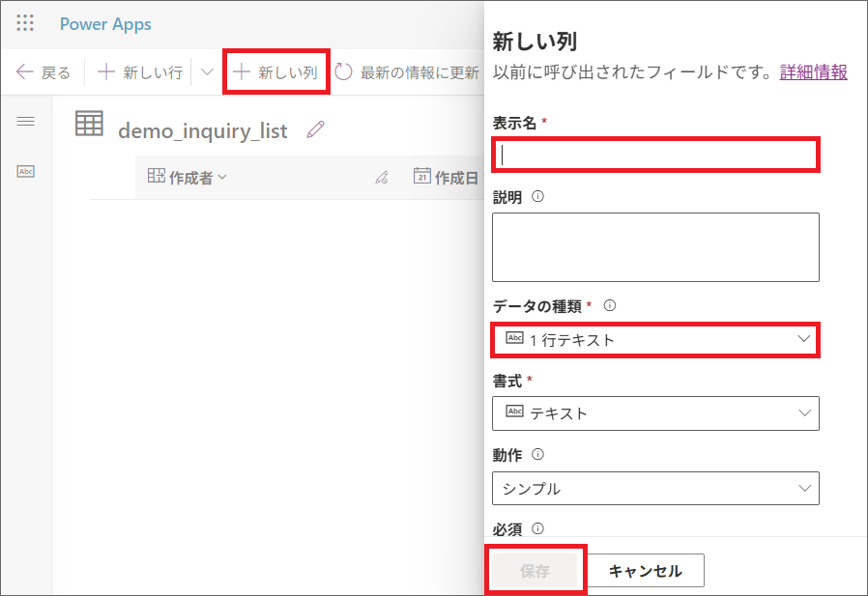Click the table grid icon beside demo_inquiry_list
The height and width of the screenshot is (596, 868).
coord(89,124)
